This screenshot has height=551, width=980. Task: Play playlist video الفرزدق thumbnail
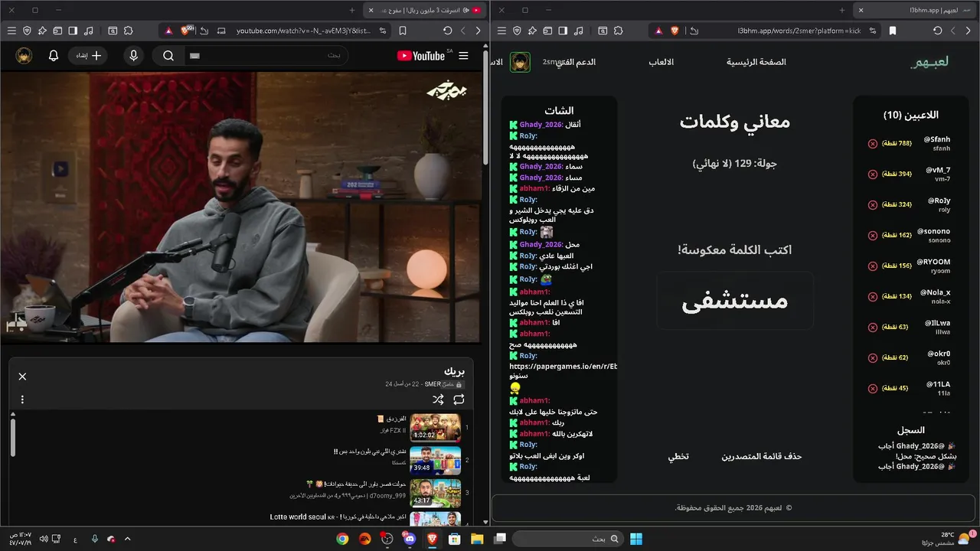pos(436,428)
